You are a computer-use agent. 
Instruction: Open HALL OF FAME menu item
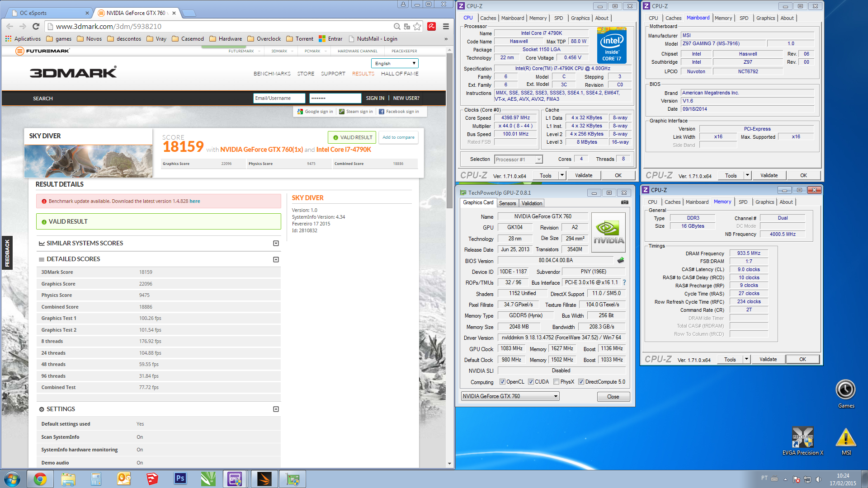pyautogui.click(x=400, y=74)
